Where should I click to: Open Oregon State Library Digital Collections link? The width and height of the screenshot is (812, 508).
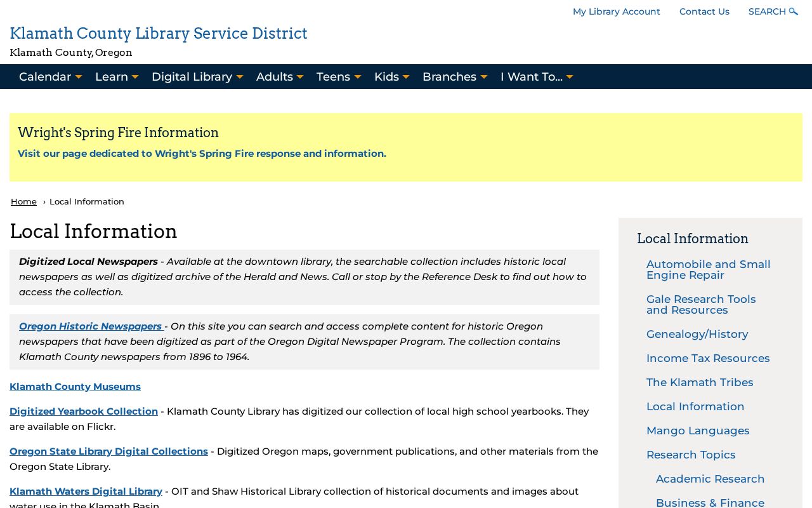(108, 451)
